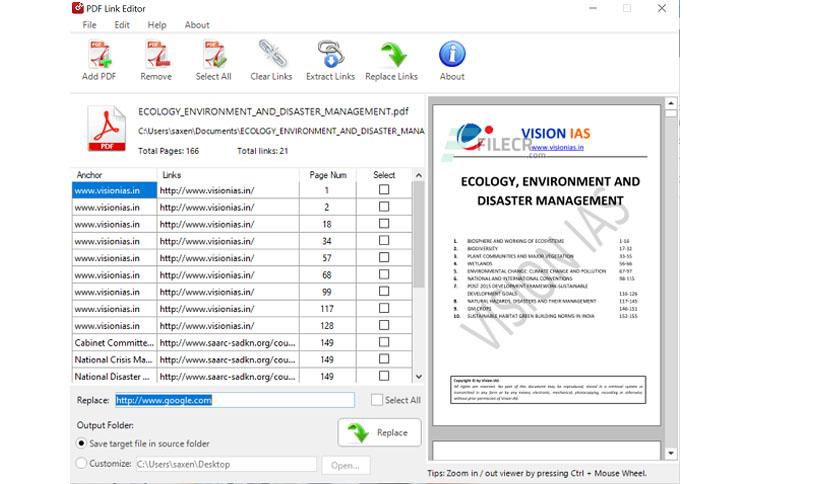Viewport: 836px width, 484px height.
Task: Select the highlighted www.visionias.in anchor on page 1
Action: (114, 190)
